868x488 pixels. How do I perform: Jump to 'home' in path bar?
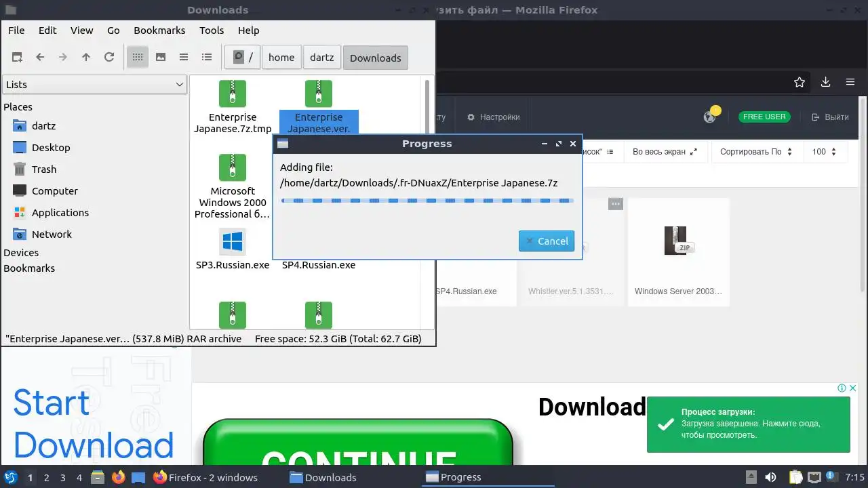point(281,58)
